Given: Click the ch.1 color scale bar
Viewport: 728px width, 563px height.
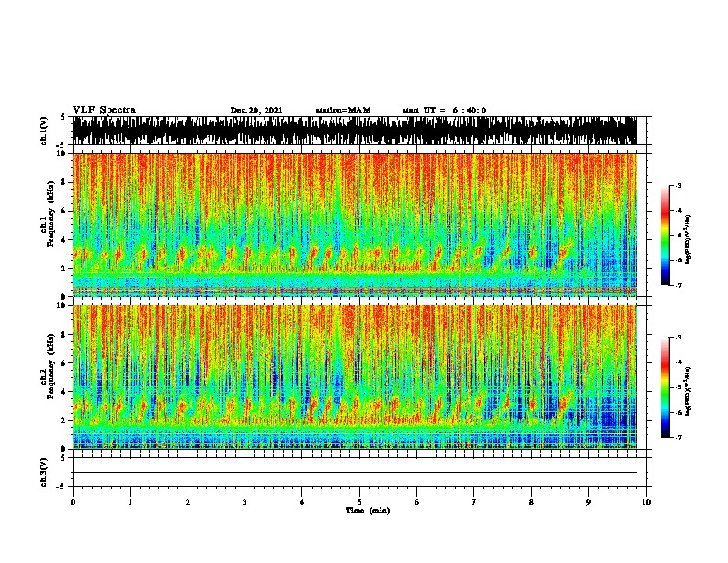Looking at the screenshot, I should point(665,236).
